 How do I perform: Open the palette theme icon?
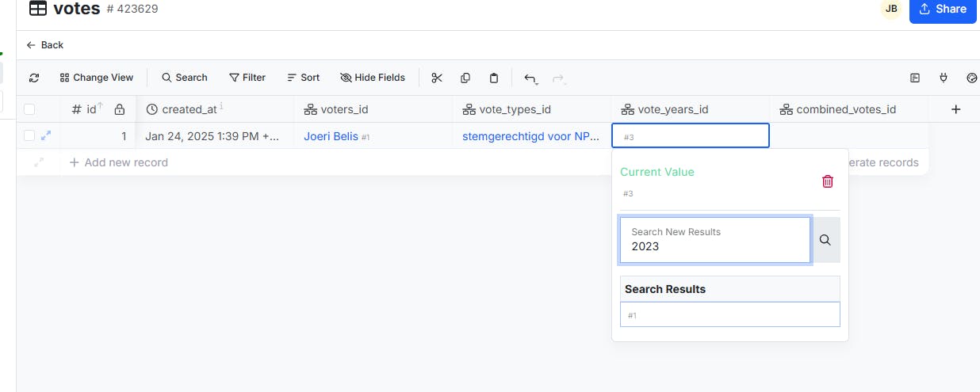click(972, 78)
